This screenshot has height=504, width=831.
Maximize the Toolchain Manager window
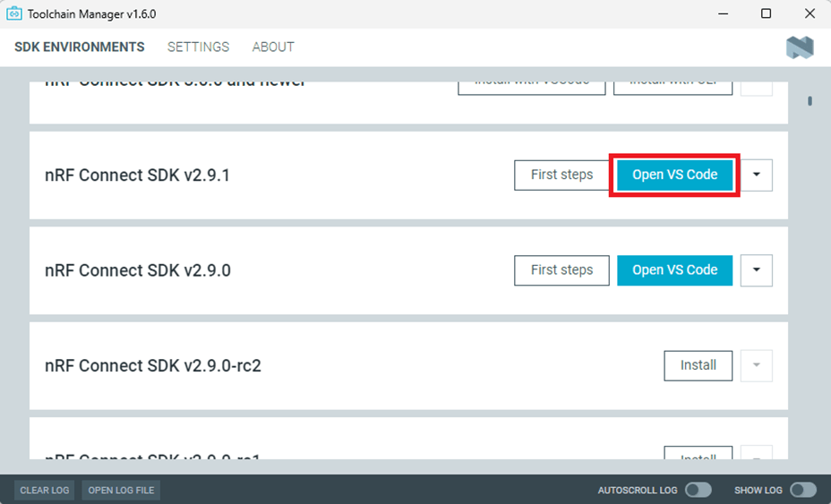pos(766,13)
